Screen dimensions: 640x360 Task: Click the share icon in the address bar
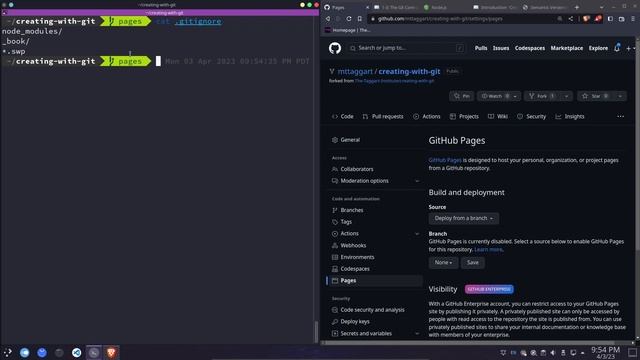tap(571, 19)
